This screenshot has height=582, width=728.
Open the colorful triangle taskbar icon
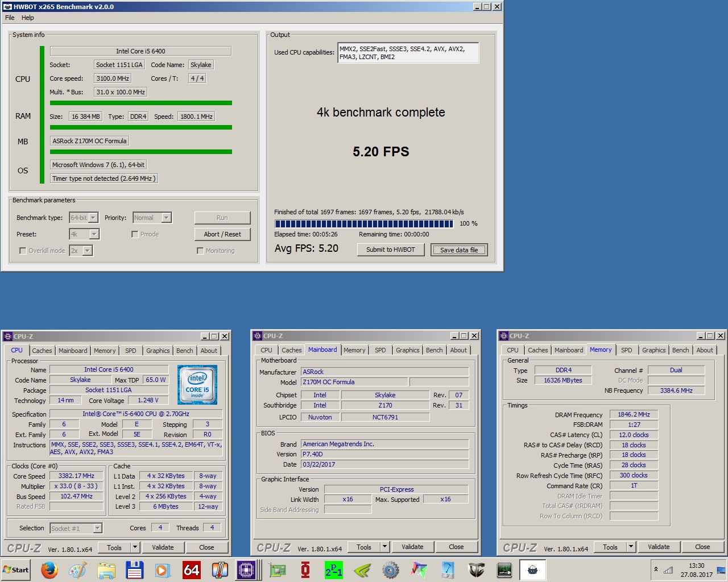(x=419, y=569)
